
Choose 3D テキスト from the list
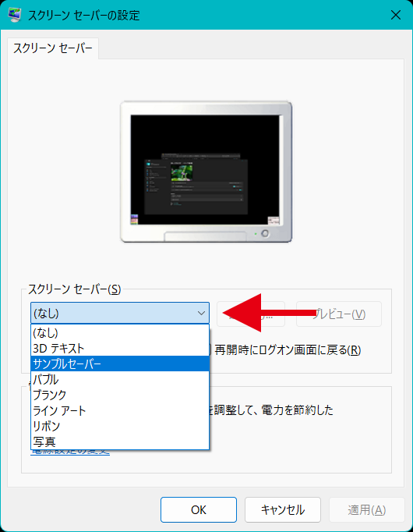click(120, 348)
